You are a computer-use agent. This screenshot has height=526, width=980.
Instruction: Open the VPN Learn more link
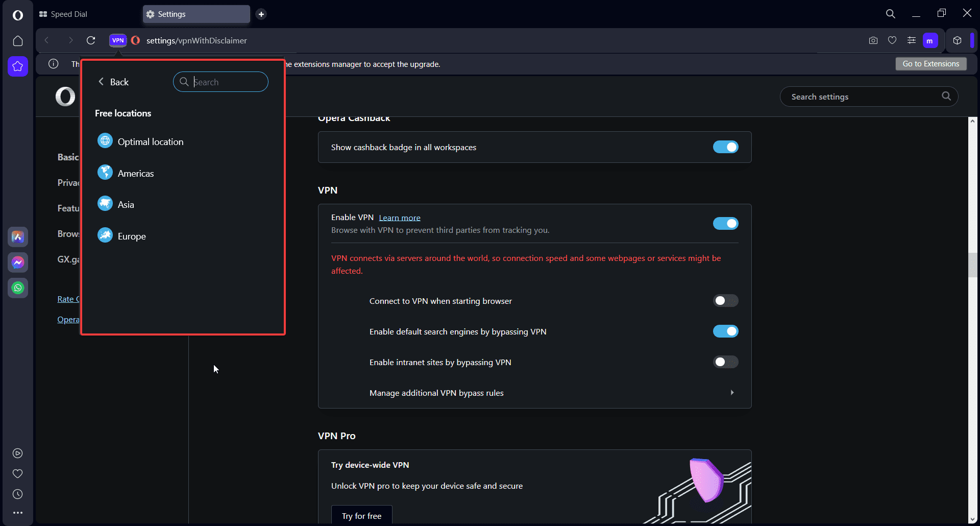pyautogui.click(x=400, y=218)
